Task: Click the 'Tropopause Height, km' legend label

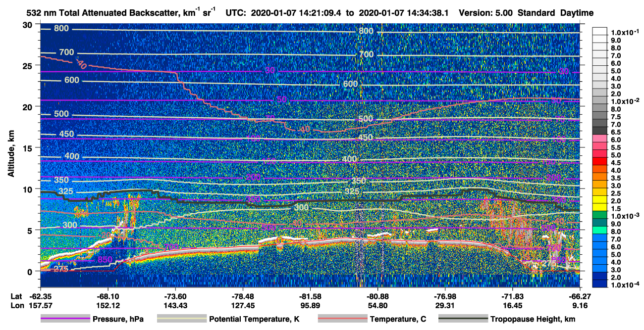Action: pyautogui.click(x=533, y=319)
